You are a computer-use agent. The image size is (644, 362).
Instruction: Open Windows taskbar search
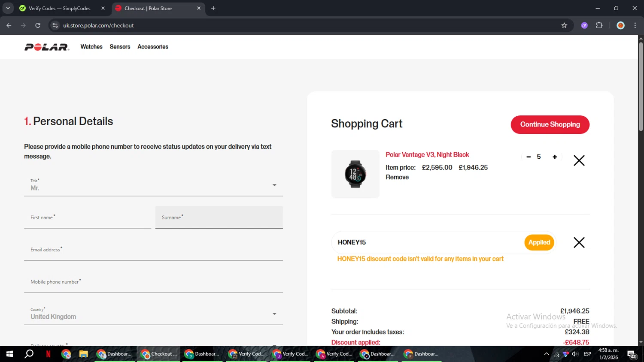(x=29, y=354)
